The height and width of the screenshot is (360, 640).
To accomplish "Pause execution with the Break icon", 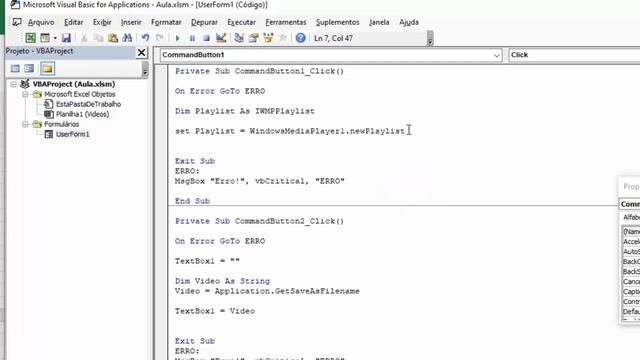I will coord(192,38).
